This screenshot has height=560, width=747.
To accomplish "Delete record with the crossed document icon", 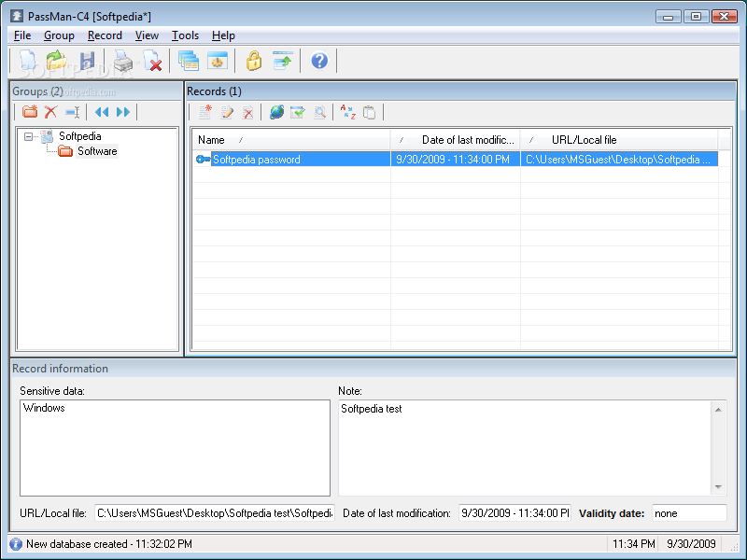I will click(x=248, y=112).
